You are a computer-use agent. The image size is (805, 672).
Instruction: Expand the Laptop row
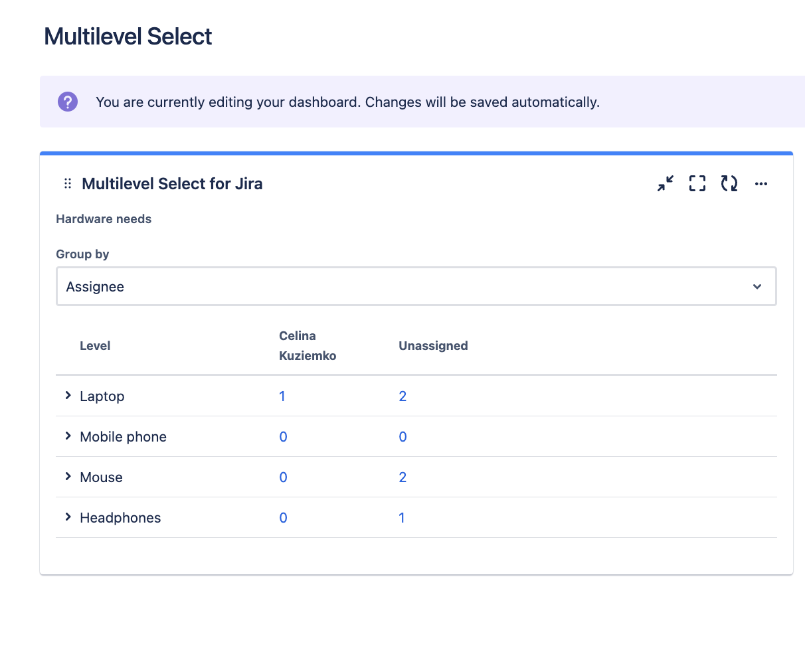pos(68,395)
